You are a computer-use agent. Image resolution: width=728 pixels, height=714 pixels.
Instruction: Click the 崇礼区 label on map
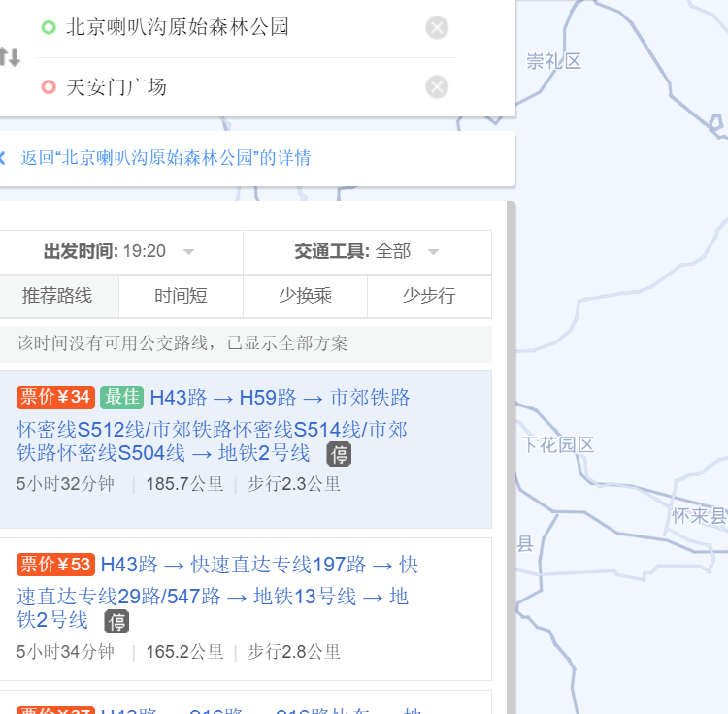point(553,62)
